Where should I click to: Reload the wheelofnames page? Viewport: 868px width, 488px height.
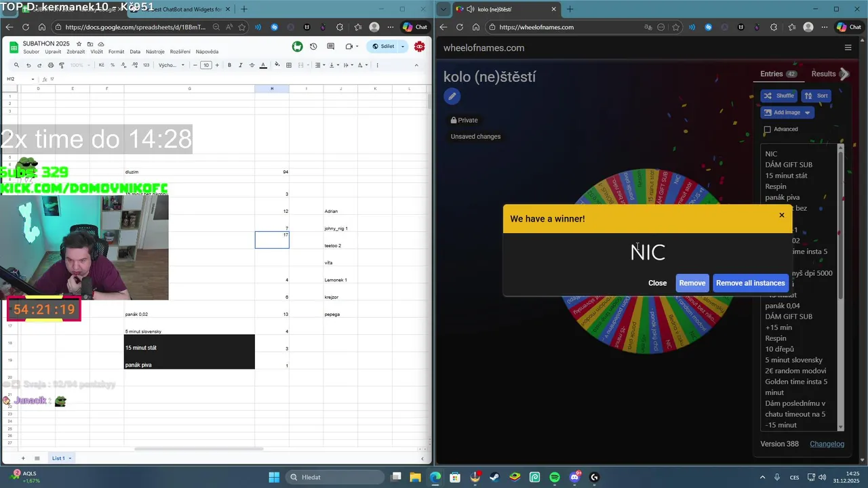coord(460,27)
